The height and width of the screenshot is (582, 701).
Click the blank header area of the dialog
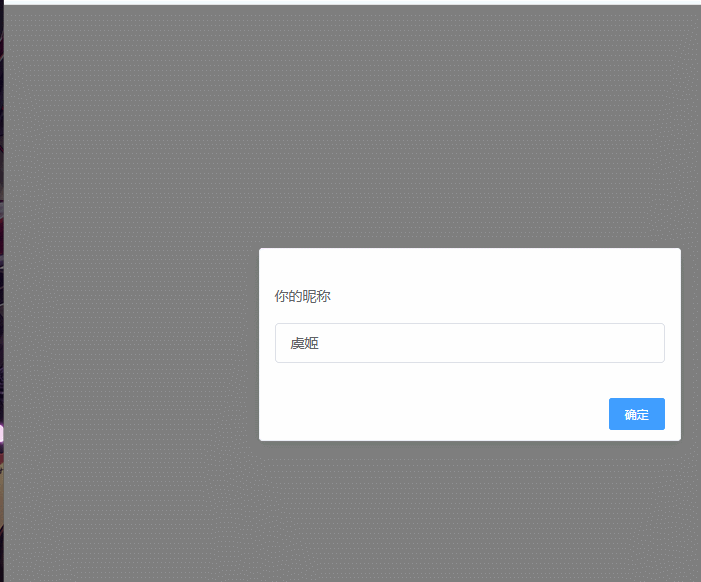pos(469,266)
